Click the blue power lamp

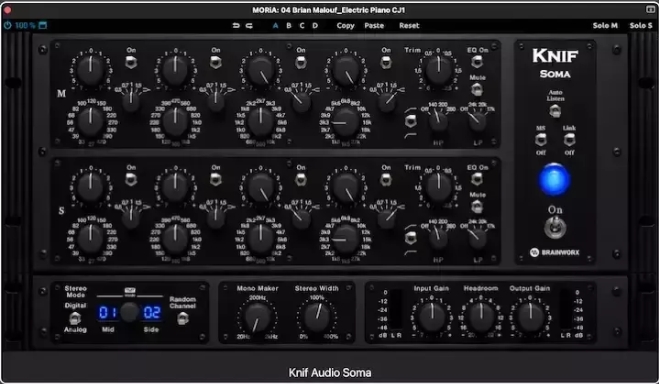[554, 180]
